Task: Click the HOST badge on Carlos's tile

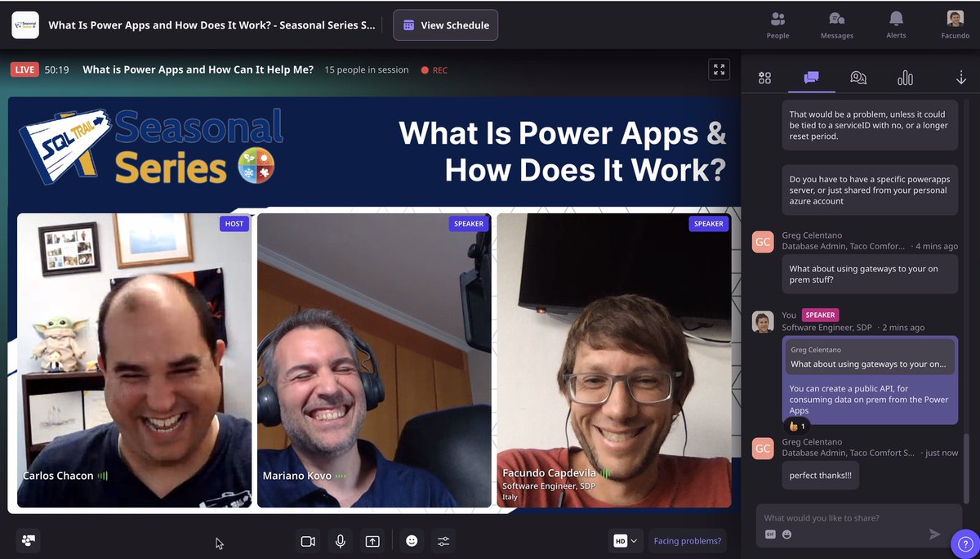Action: click(234, 224)
